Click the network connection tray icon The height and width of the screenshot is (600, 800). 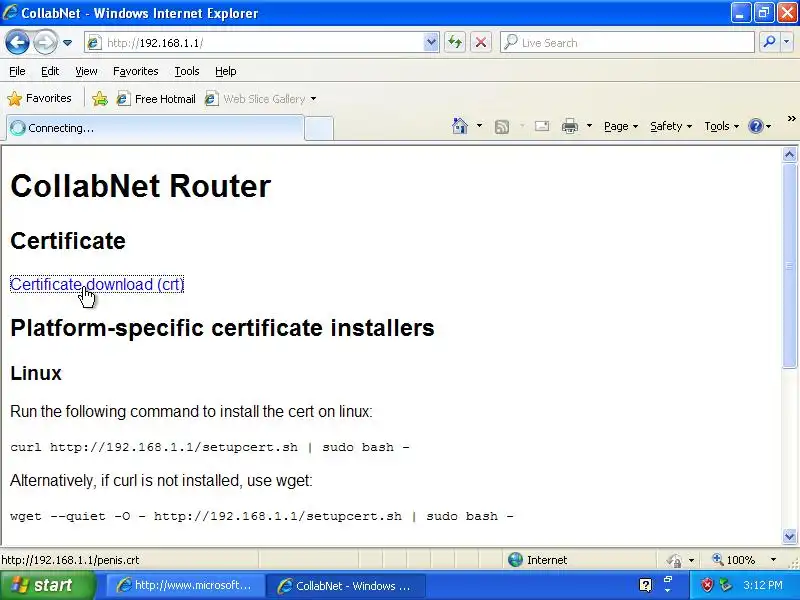click(725, 585)
